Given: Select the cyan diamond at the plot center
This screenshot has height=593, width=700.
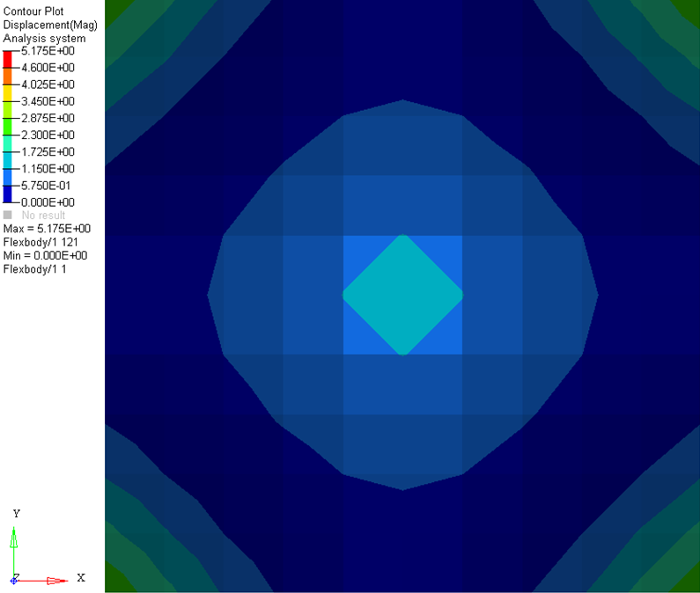Looking at the screenshot, I should (x=402, y=295).
